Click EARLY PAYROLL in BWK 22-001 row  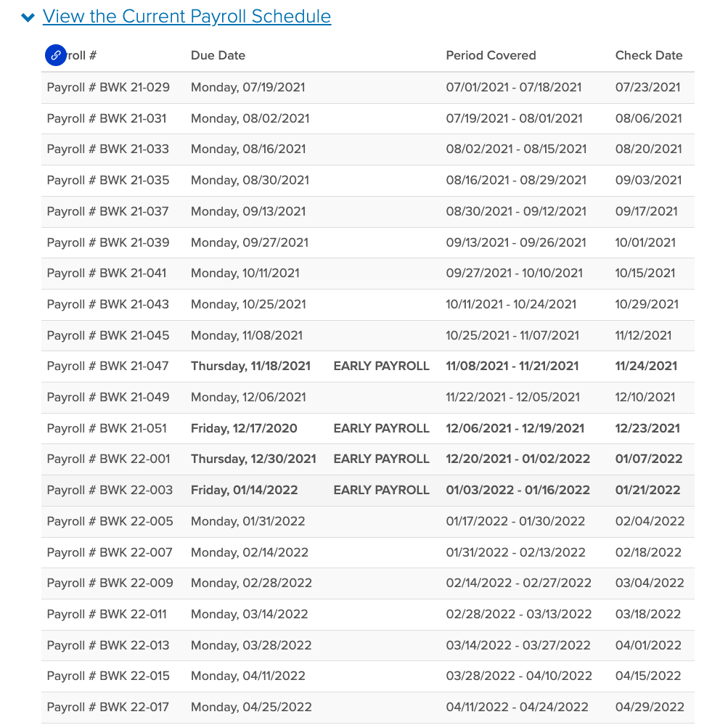381,459
